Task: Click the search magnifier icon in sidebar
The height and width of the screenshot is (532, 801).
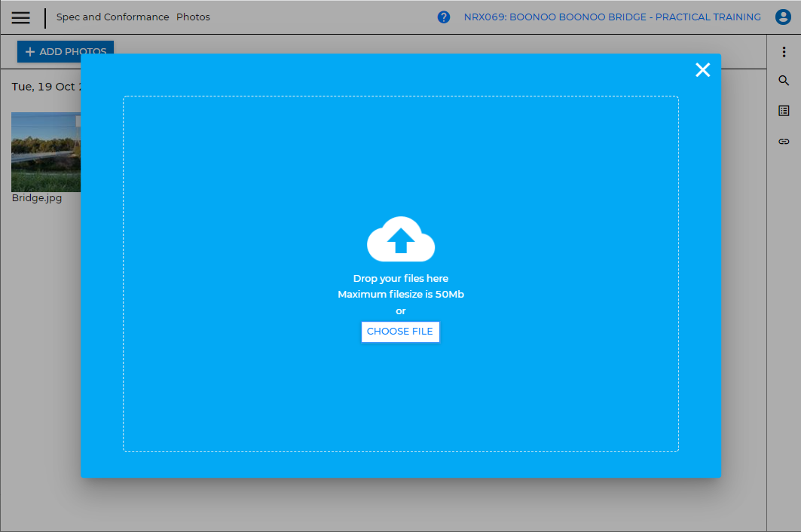Action: coord(784,81)
